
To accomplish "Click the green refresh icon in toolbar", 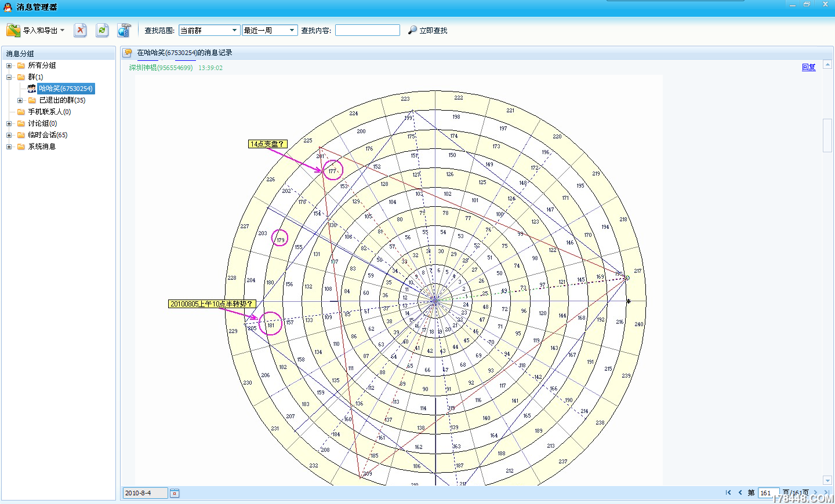I will pos(102,30).
